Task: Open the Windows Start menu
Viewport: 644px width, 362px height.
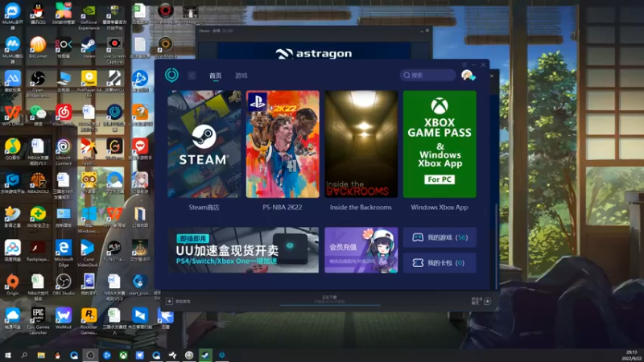Action: 8,355
